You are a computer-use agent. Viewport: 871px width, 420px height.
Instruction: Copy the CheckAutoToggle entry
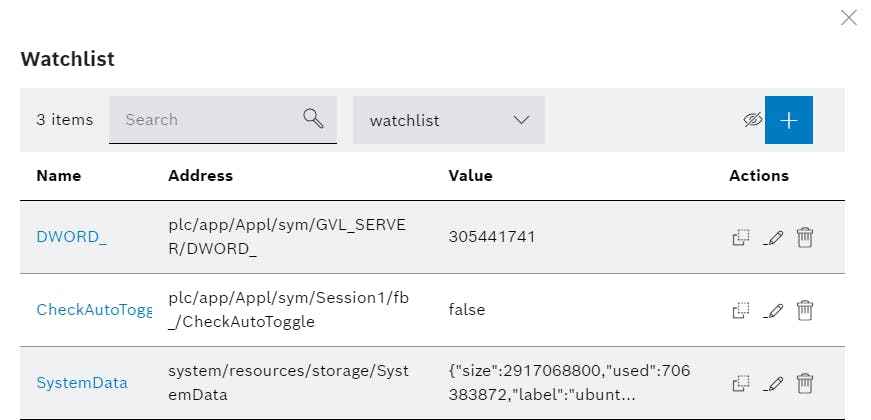741,310
